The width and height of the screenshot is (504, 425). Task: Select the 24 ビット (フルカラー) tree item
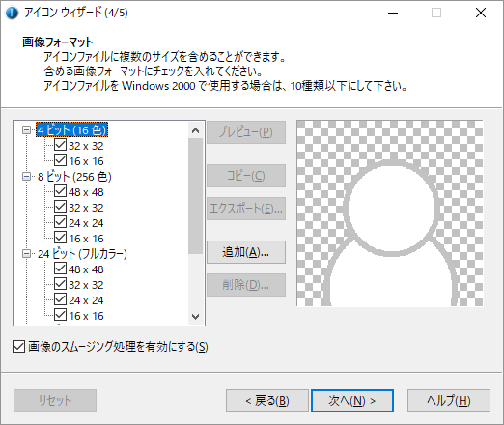(x=82, y=254)
